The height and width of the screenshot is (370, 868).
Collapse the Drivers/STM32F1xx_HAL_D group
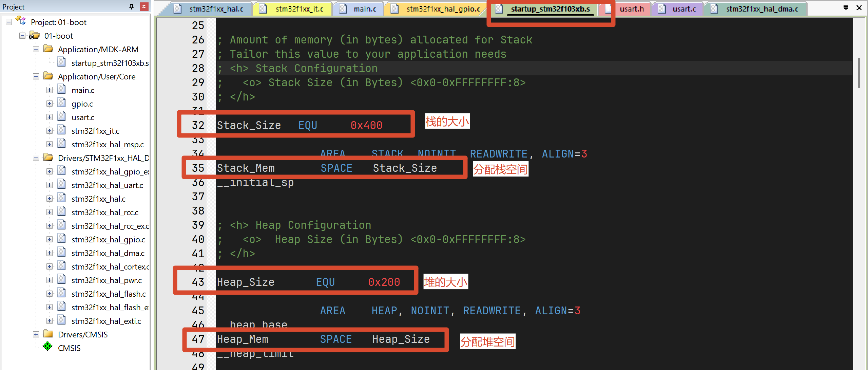tap(36, 158)
